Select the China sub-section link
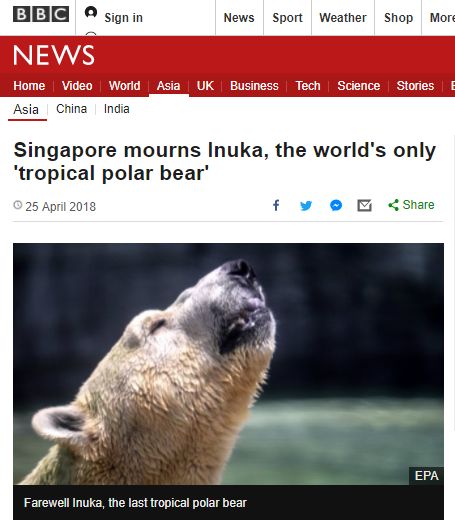The height and width of the screenshot is (528, 455). coord(71,109)
